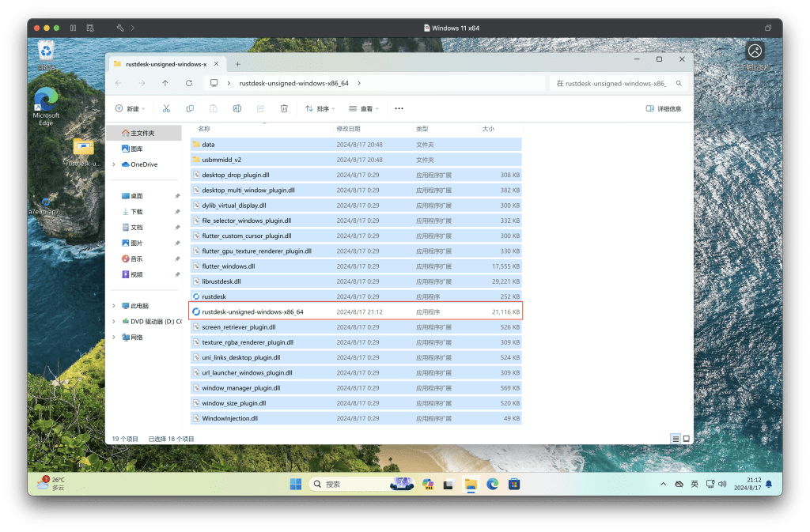Image resolution: width=810 pixels, height=532 pixels.
Task: Expand 此电脑 in the sidebar
Action: click(113, 305)
